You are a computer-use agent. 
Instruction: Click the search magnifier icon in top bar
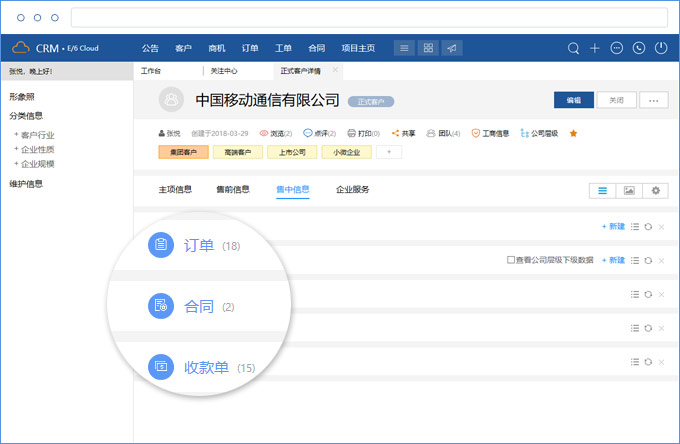click(573, 48)
